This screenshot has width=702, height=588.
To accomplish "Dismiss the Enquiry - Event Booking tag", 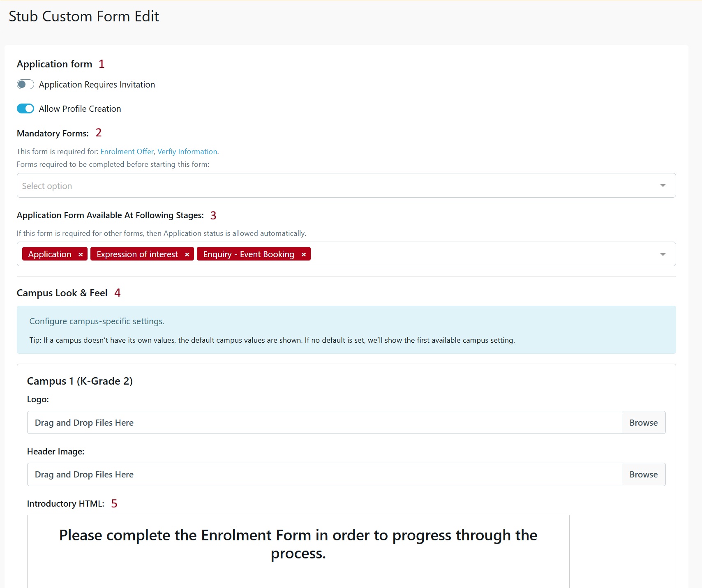I will point(304,254).
